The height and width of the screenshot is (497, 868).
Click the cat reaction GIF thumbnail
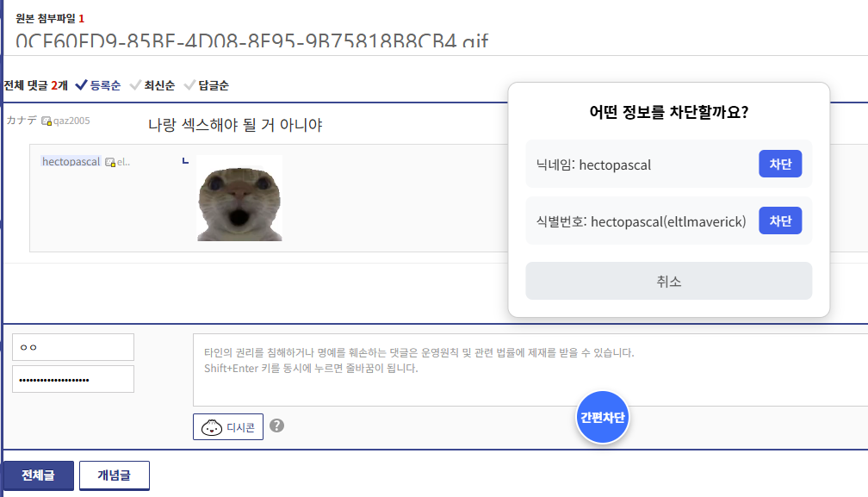coord(239,196)
